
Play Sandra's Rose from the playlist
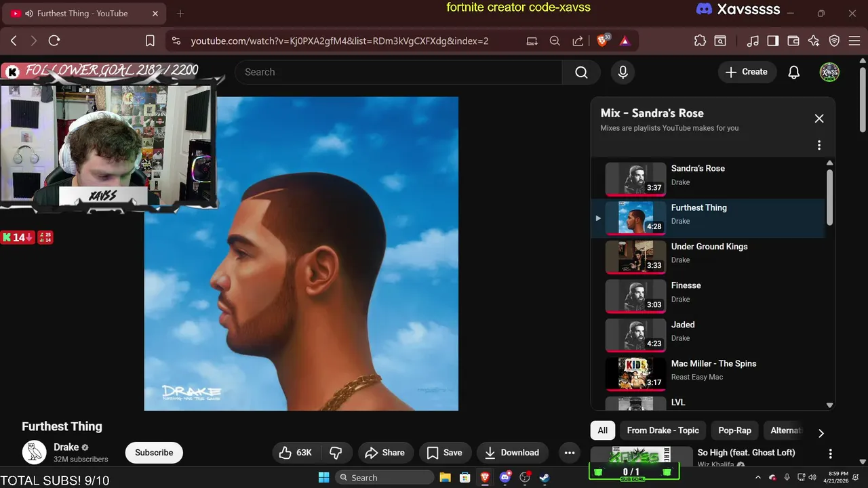point(709,178)
